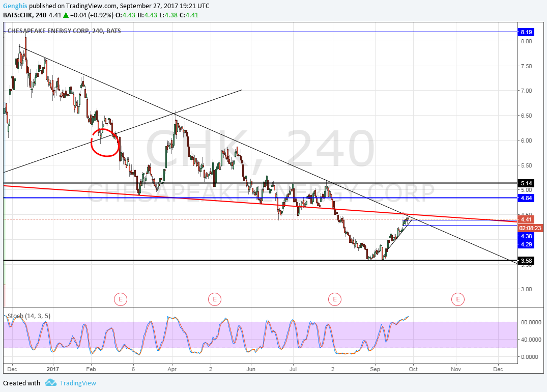Click the Oct label on time axis
This screenshot has width=547, height=392.
point(413,369)
